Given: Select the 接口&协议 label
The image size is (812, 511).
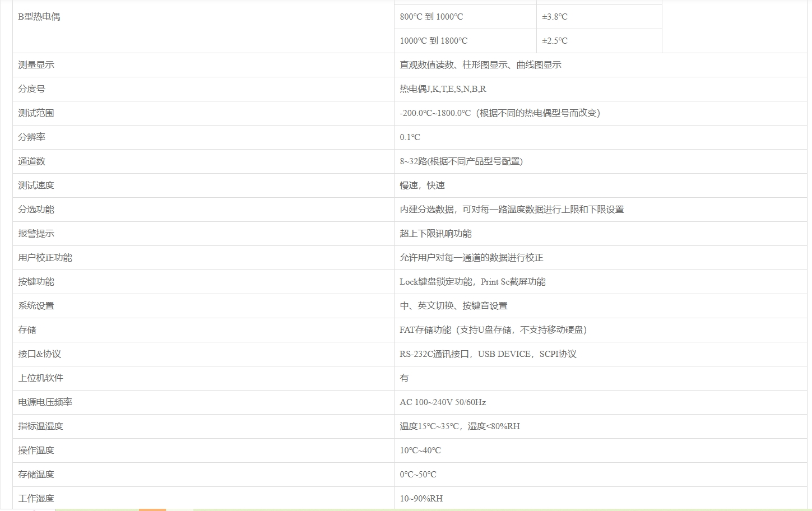Looking at the screenshot, I should 39,354.
